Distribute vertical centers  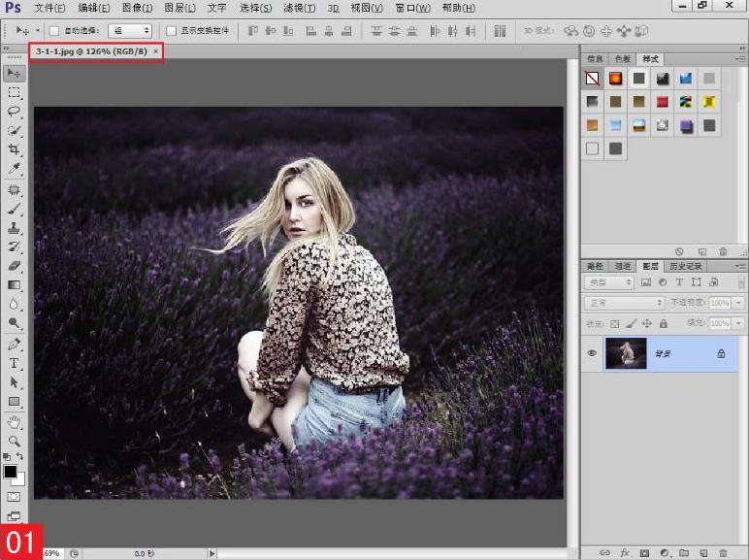394,31
